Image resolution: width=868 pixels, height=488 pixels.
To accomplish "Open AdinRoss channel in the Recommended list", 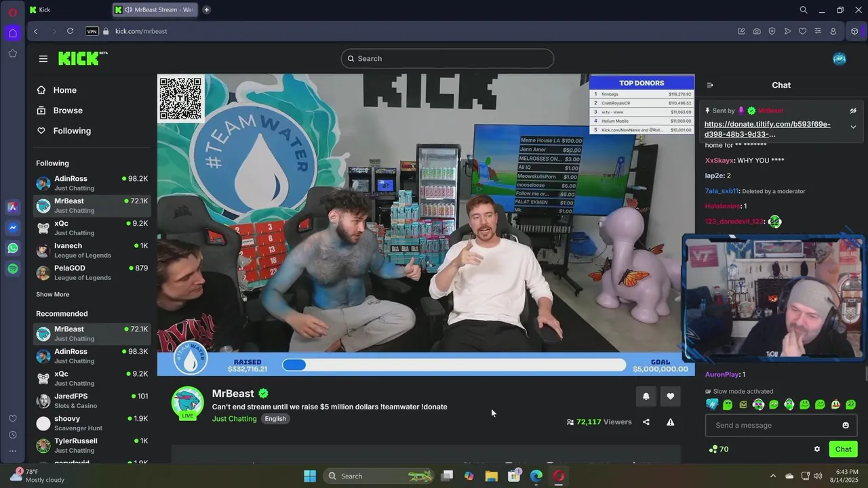I will (92, 356).
